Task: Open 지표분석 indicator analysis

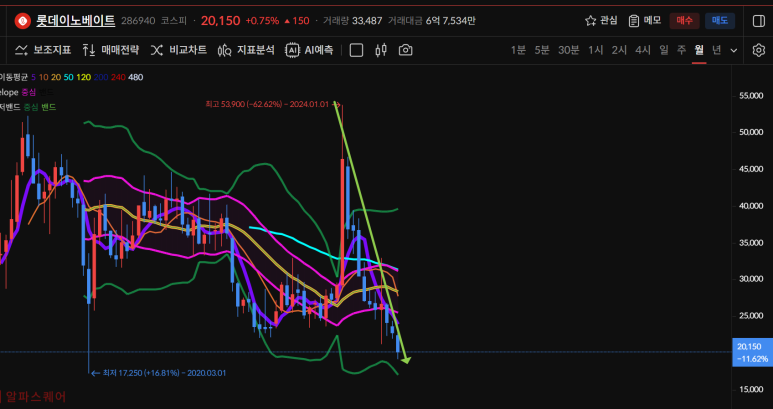Action: pos(246,50)
